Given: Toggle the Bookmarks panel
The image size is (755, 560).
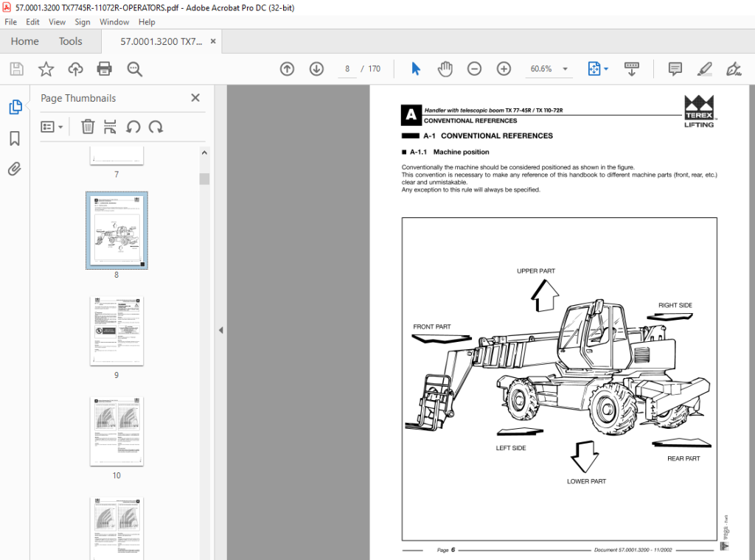Looking at the screenshot, I should (x=15, y=139).
